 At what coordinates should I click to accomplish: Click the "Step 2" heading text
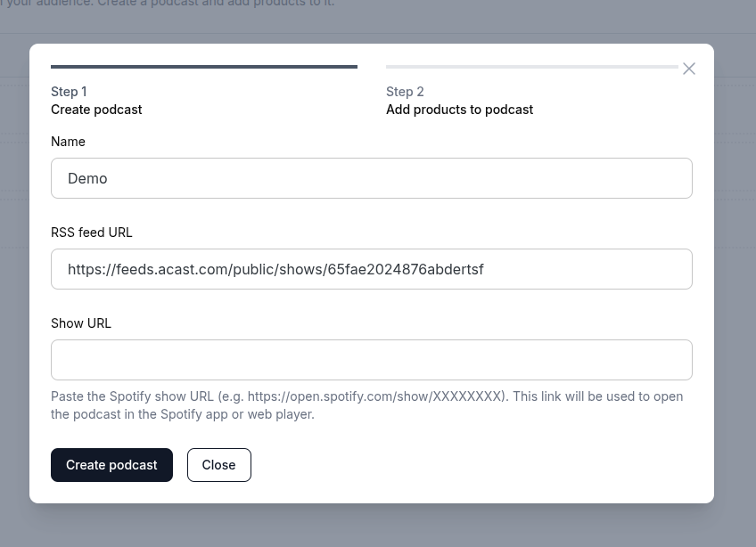[x=405, y=91]
